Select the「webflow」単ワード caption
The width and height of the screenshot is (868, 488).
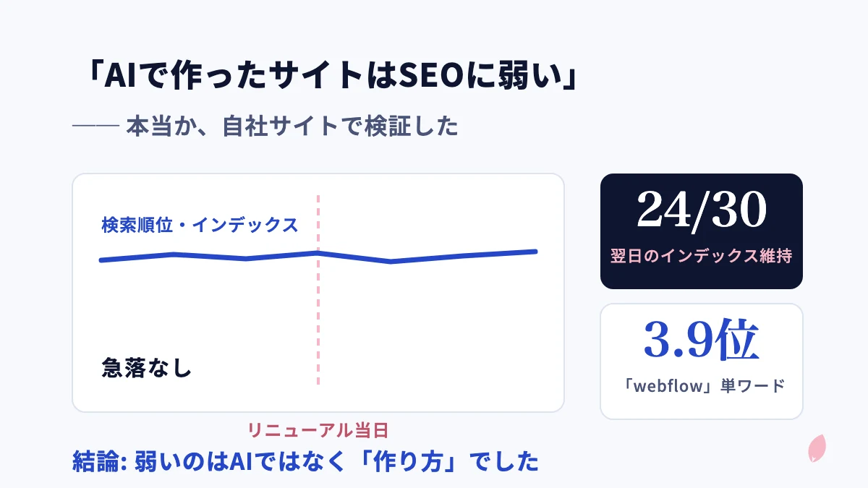coord(702,385)
